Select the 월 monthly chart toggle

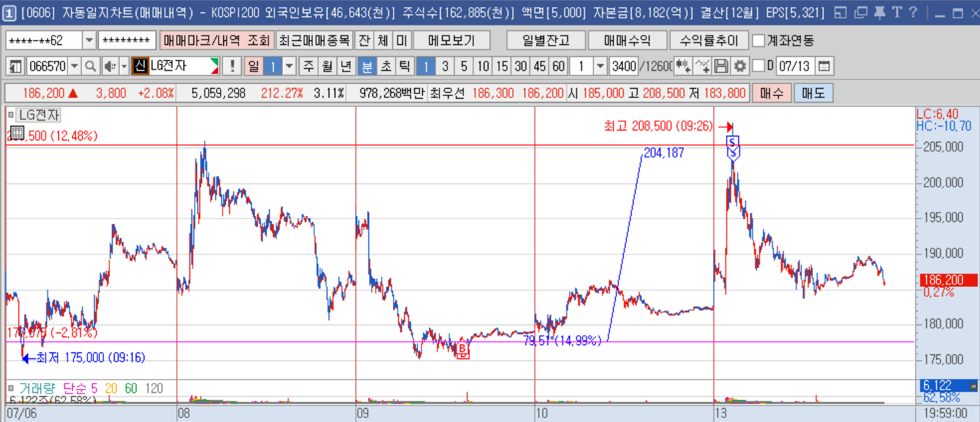click(x=327, y=66)
